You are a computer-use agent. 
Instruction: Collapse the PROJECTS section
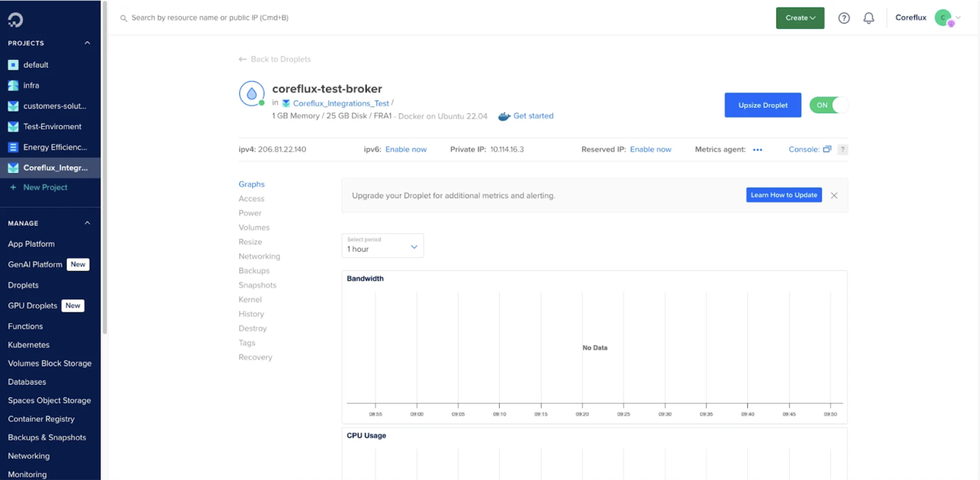(x=87, y=42)
